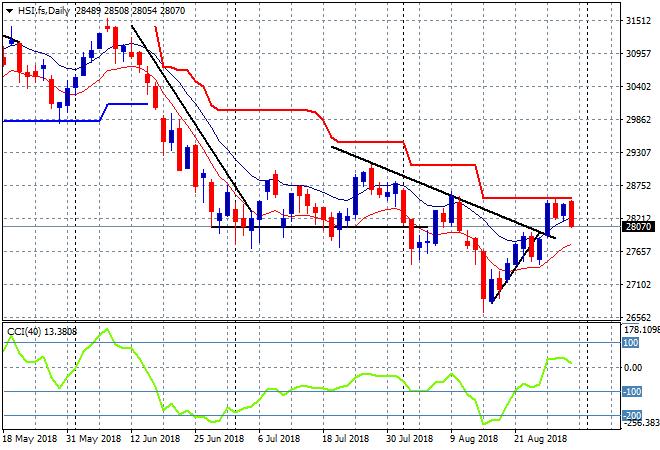Click the 29862 price scale value
Screen dimensions: 660x450
(x=638, y=120)
